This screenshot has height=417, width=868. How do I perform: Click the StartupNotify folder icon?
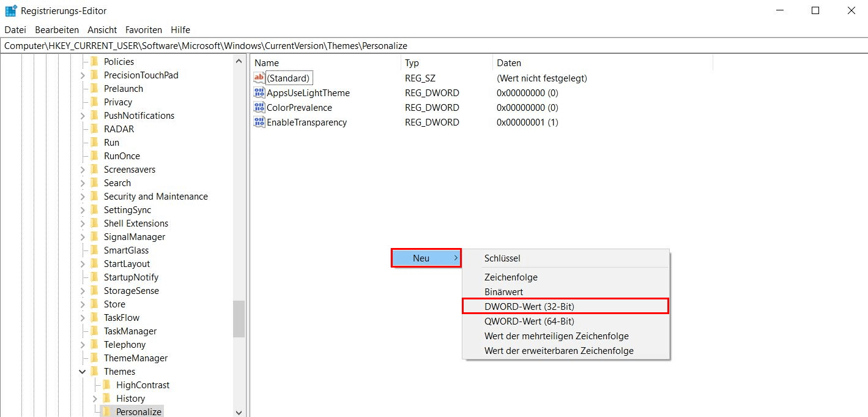pyautogui.click(x=94, y=277)
